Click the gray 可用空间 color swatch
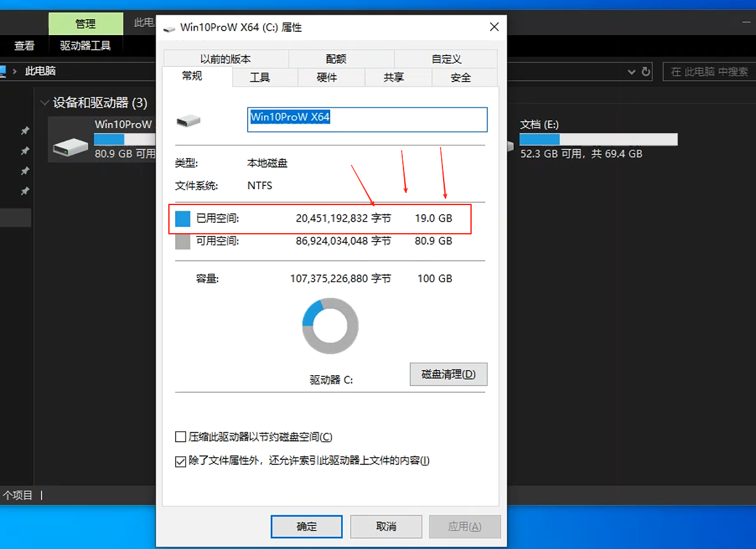 pos(183,241)
